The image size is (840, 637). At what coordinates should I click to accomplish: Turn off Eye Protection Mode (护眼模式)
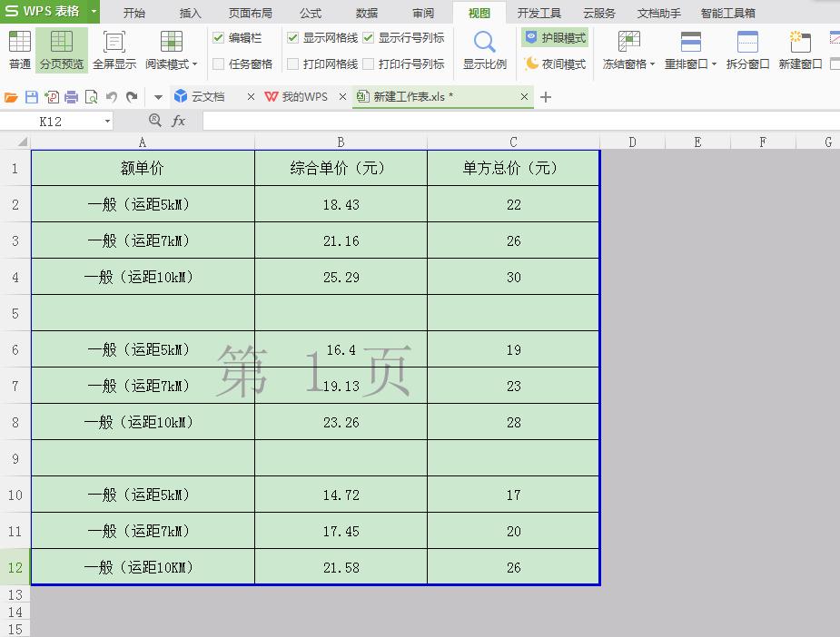point(553,37)
